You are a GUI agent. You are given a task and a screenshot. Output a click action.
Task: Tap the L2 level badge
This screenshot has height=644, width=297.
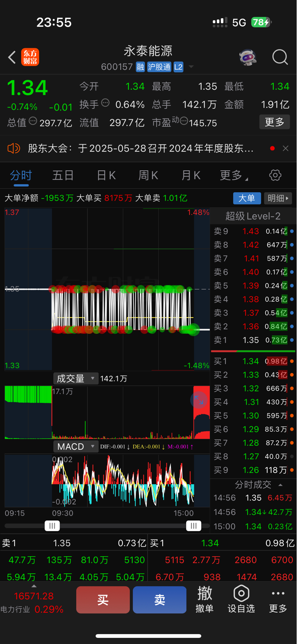coord(178,67)
